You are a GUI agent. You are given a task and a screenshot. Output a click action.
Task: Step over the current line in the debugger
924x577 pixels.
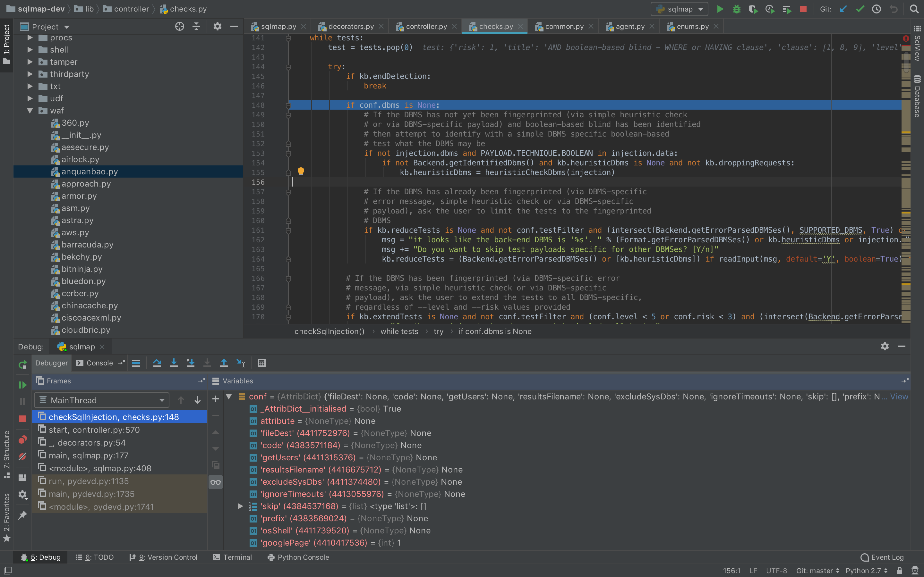tap(157, 363)
